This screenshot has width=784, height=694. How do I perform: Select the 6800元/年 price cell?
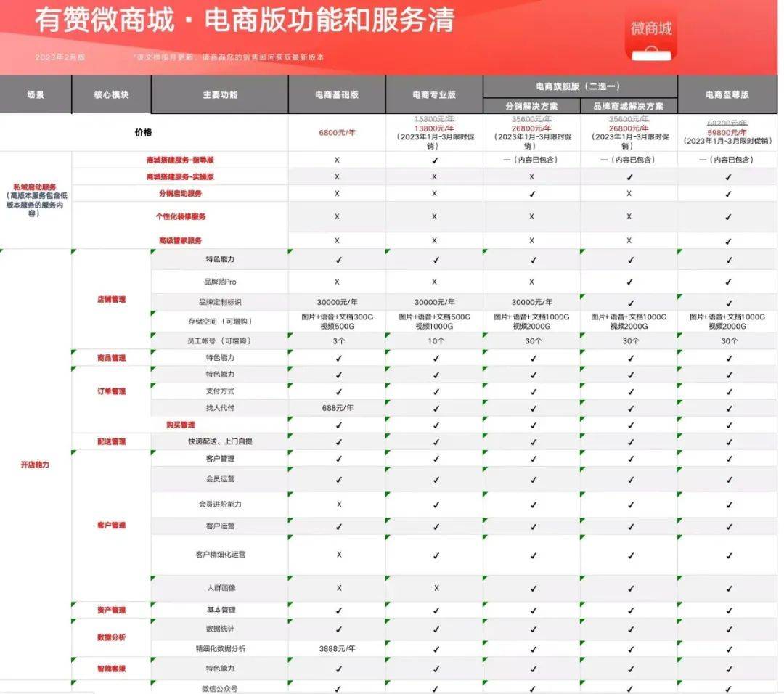pos(337,133)
